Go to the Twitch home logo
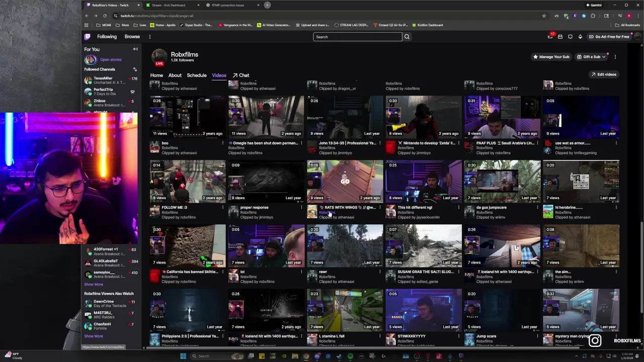Image resolution: width=644 pixels, height=362 pixels. 88,37
